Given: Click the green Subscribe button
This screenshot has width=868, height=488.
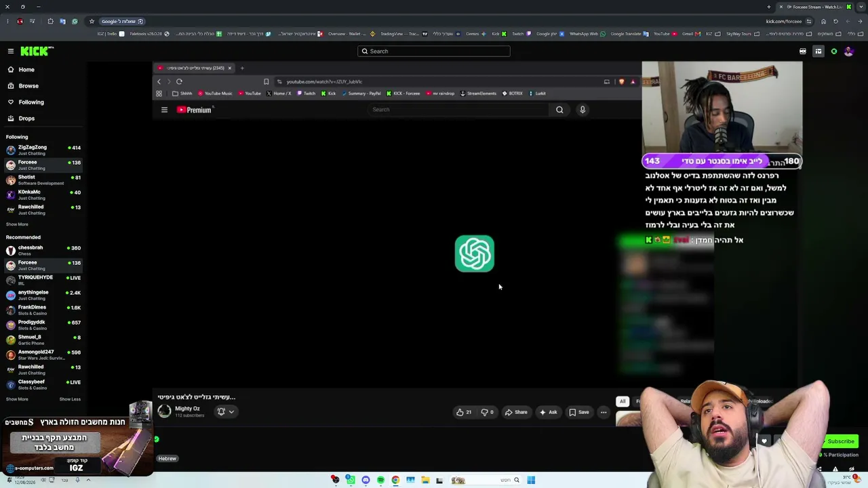Looking at the screenshot, I should coord(841,441).
